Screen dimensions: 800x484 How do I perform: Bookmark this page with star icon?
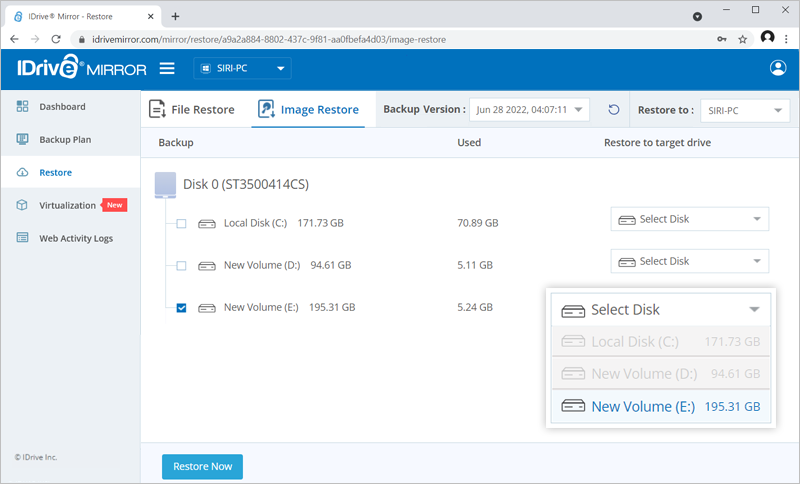tap(742, 39)
